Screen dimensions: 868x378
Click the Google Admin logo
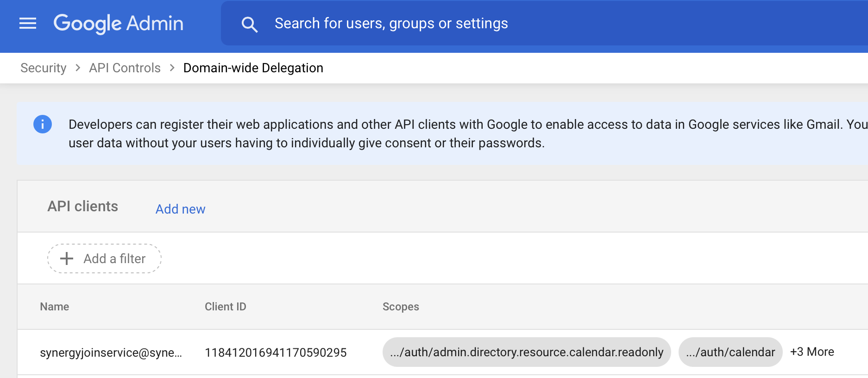click(x=119, y=24)
